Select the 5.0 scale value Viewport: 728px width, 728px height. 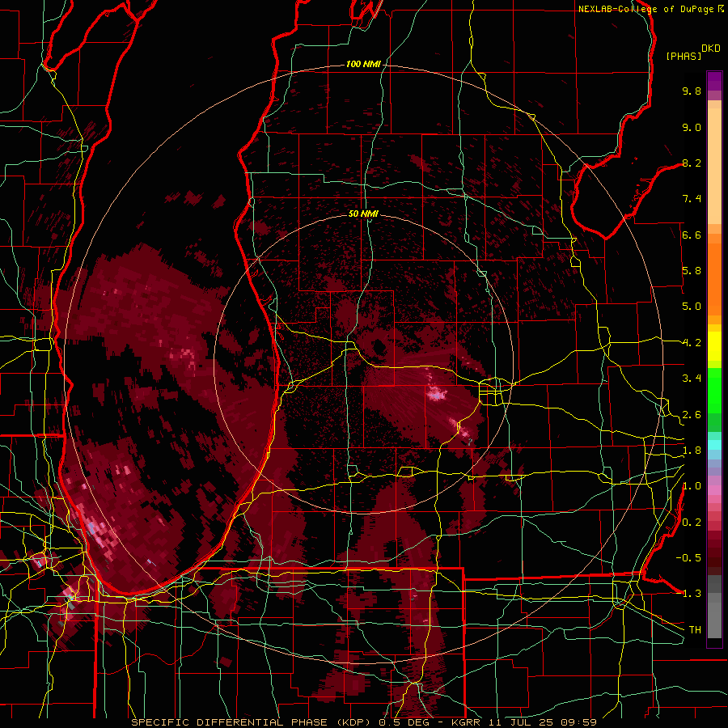[x=692, y=307]
